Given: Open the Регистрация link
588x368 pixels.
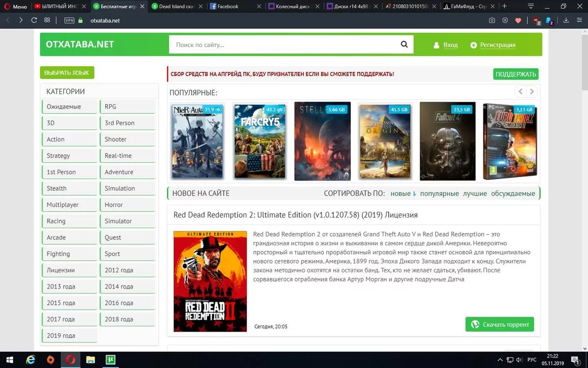Looking at the screenshot, I should 497,45.
